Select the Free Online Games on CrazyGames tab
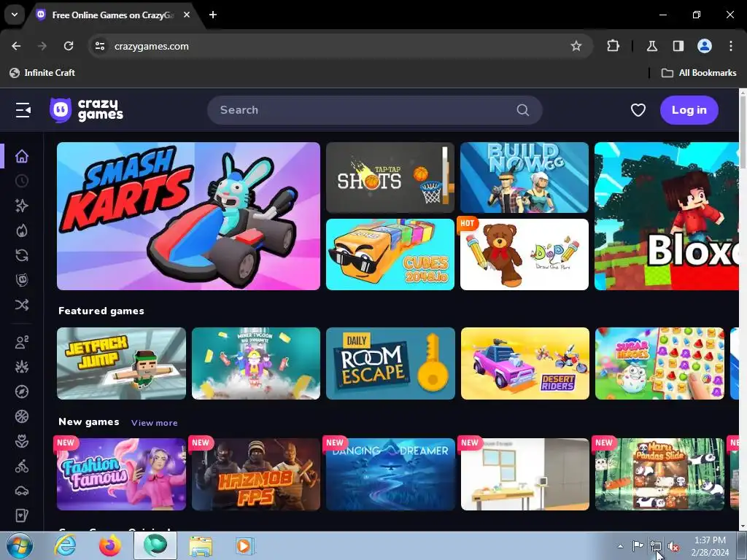 [113, 15]
